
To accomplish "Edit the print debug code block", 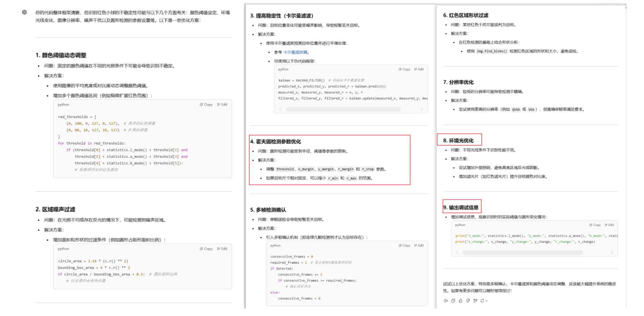I will tap(609, 225).
